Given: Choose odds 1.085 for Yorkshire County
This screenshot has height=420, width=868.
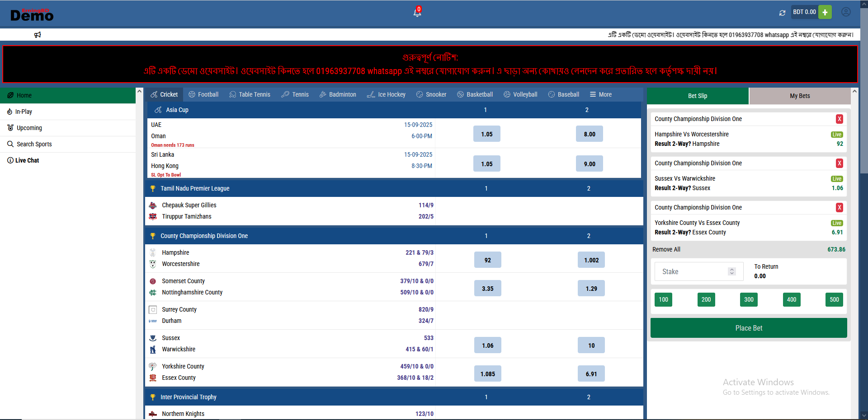Looking at the screenshot, I should (x=487, y=374).
